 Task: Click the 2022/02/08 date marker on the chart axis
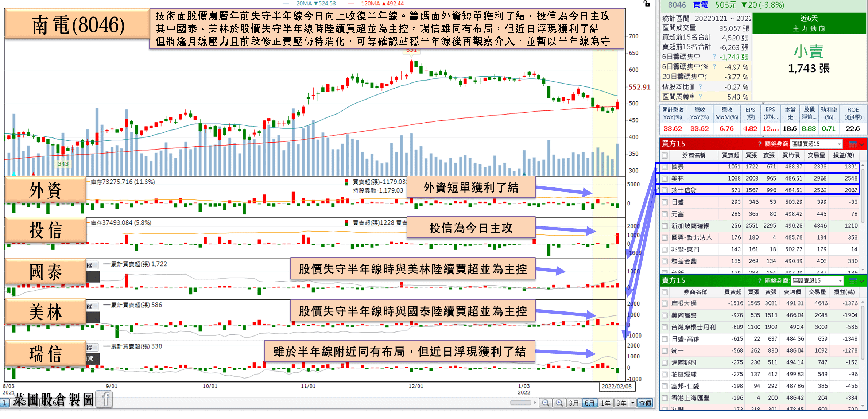(617, 387)
